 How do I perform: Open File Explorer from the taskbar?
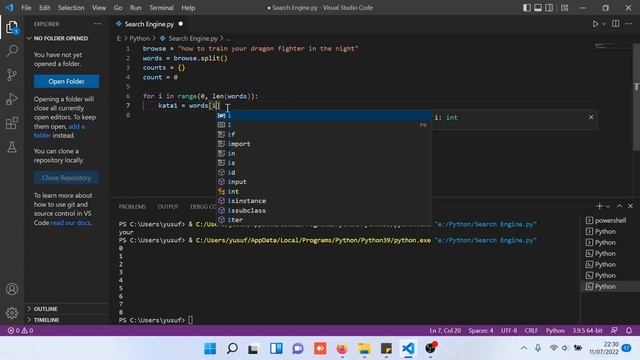click(364, 349)
